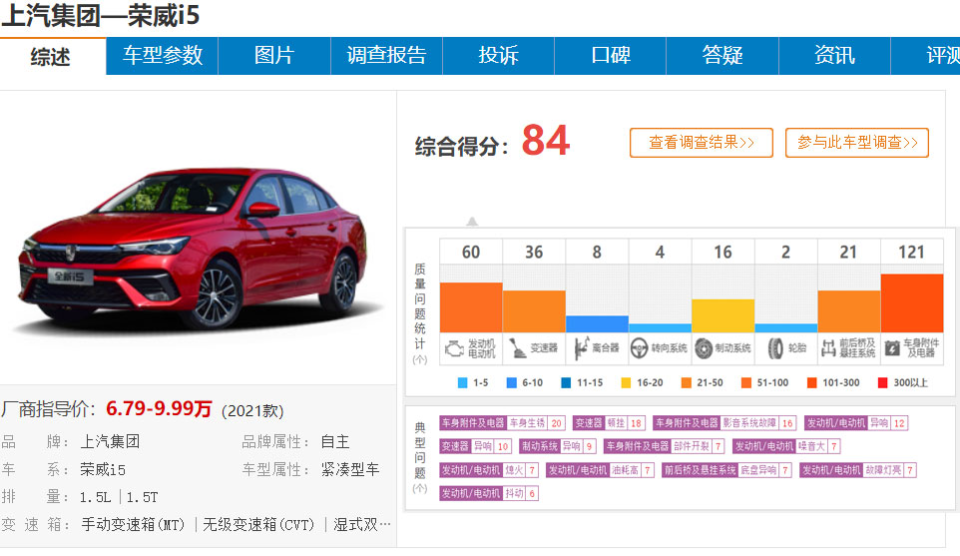960x556 pixels.
Task: Click the 6.79-9.99万 price text
Action: tap(159, 408)
